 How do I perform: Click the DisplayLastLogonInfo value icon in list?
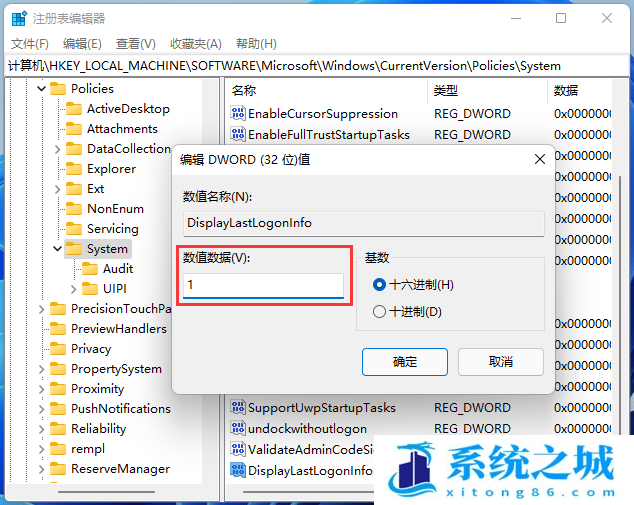(238, 470)
